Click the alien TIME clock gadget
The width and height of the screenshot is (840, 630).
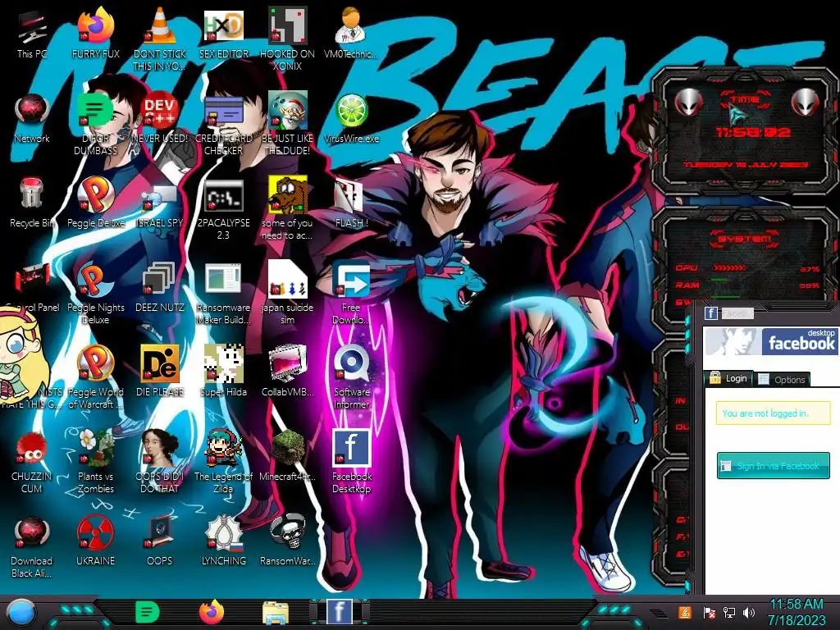[x=746, y=132]
